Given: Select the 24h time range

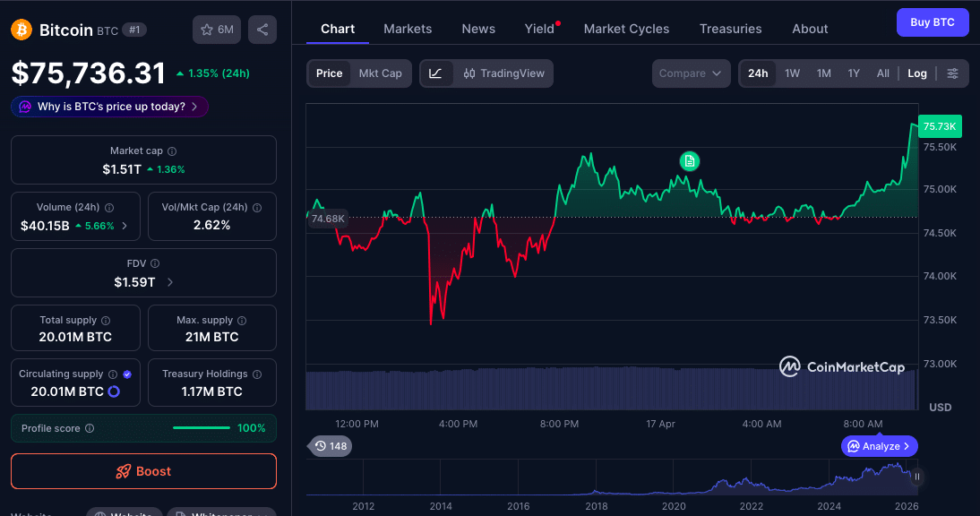Looking at the screenshot, I should [758, 73].
